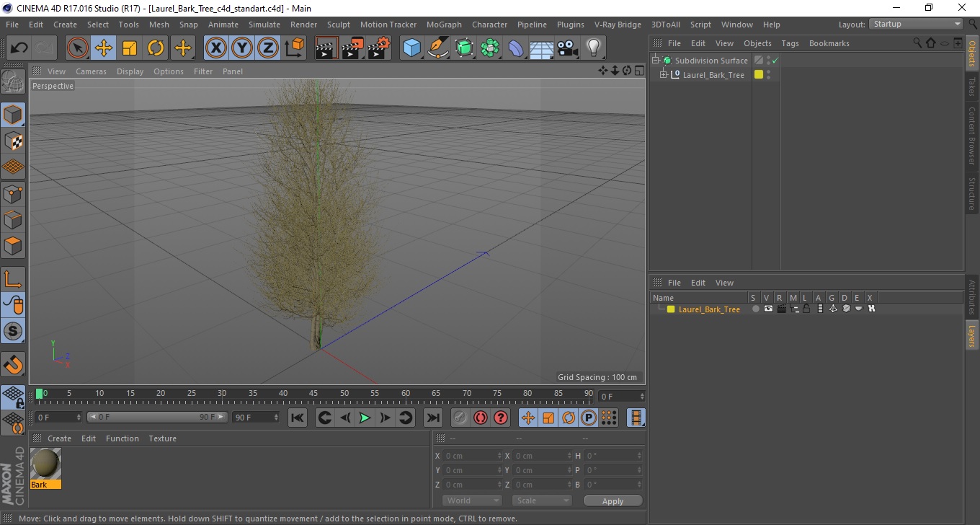Select the Live Selection tool
The image size is (980, 525).
pos(78,48)
